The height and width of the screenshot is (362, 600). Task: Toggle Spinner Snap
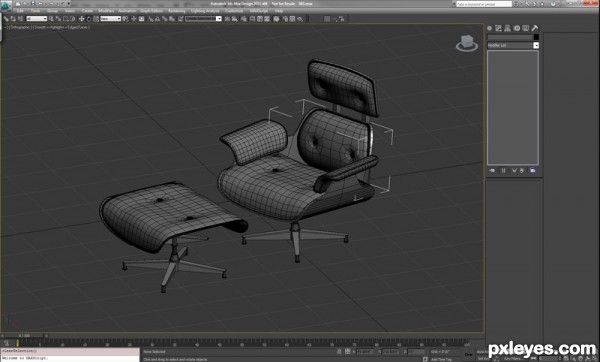pyautogui.click(x=172, y=18)
